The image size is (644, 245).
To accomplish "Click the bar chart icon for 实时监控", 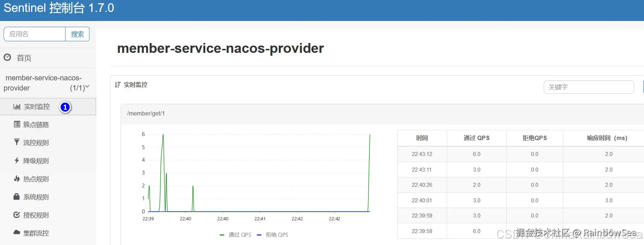I will click(x=17, y=106).
